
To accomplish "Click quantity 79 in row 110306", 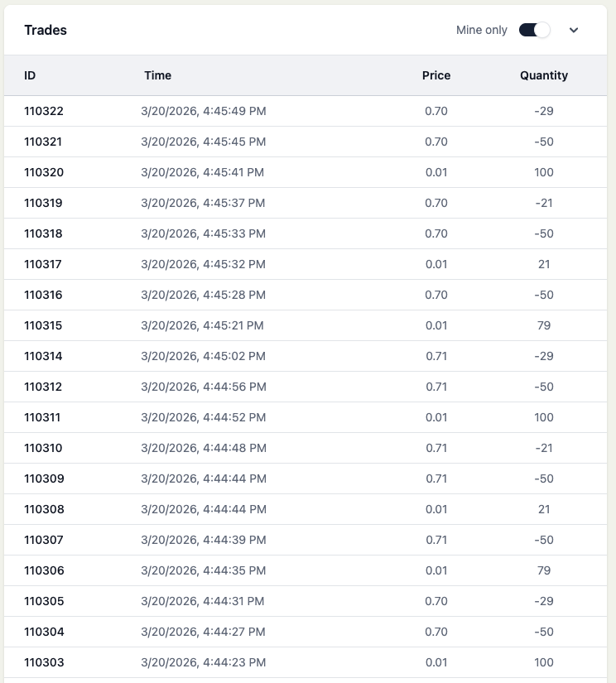I will pos(544,570).
